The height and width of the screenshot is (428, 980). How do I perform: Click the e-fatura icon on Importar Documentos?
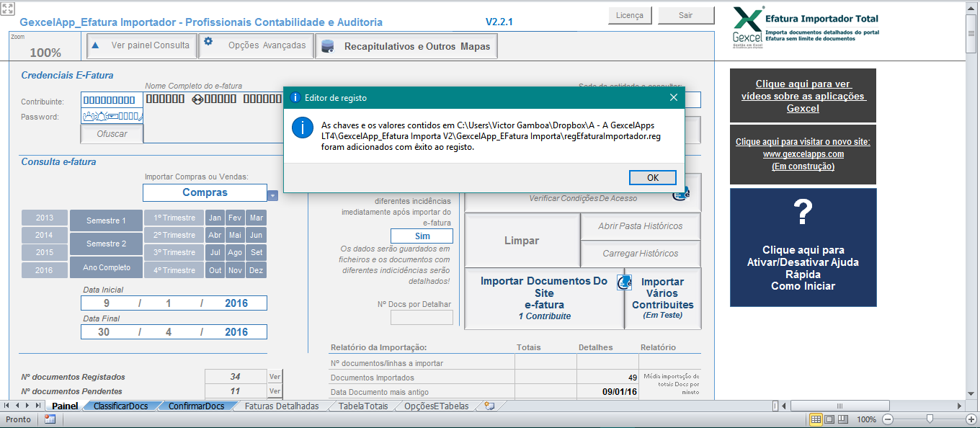pyautogui.click(x=624, y=282)
